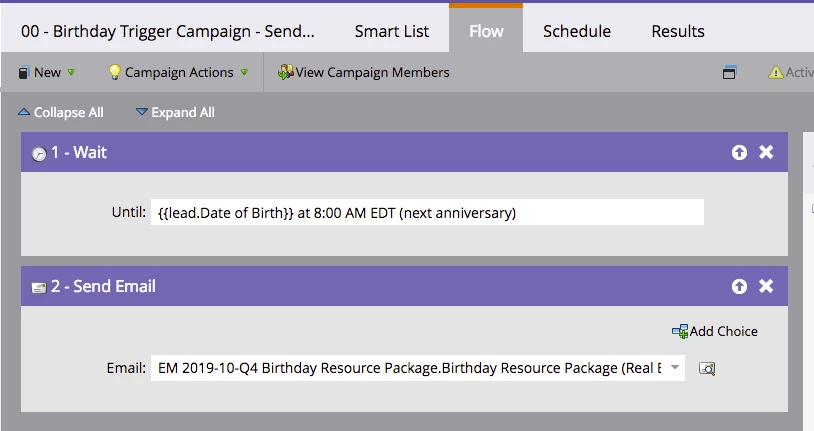
Task: Delete the Send Email flow step
Action: pyautogui.click(x=766, y=286)
